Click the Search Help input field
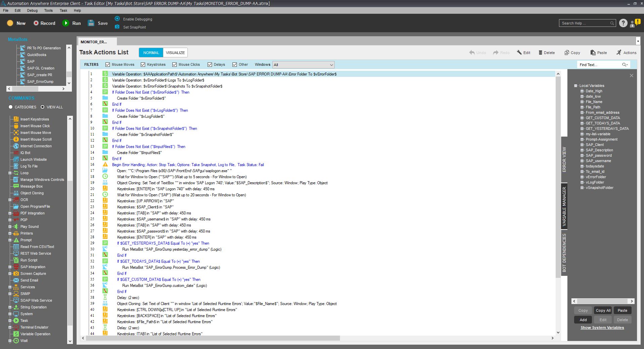Viewport: 644px width, 349px height. tap(585, 23)
